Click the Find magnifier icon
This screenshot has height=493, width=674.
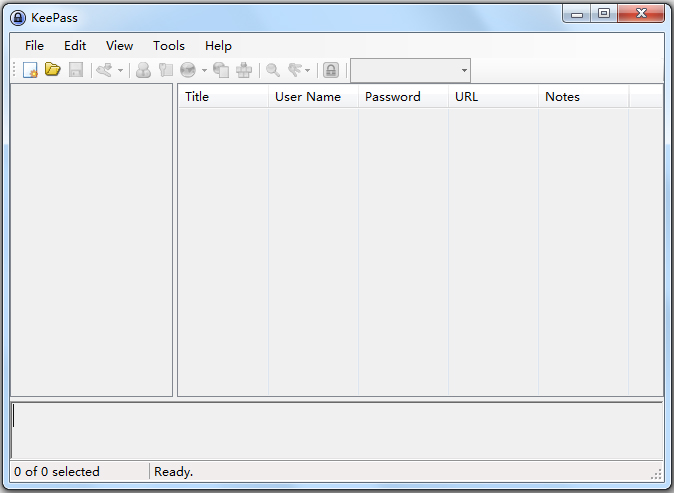[273, 70]
